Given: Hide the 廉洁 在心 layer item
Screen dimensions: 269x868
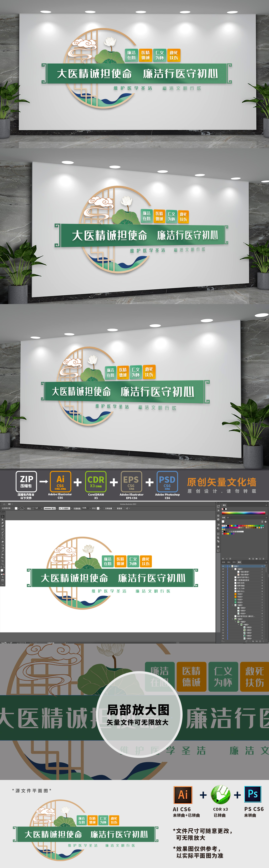Looking at the screenshot, I should [223, 591].
